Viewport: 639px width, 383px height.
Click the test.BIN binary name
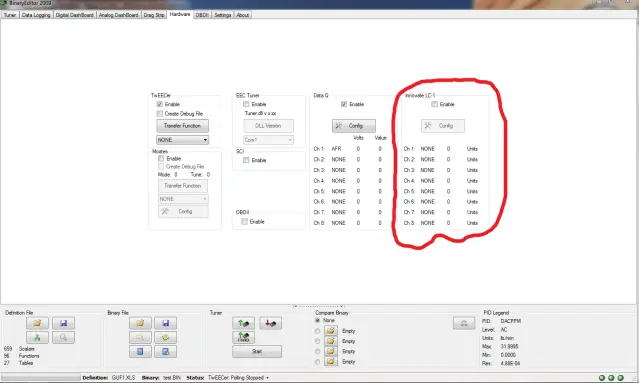(x=172, y=378)
